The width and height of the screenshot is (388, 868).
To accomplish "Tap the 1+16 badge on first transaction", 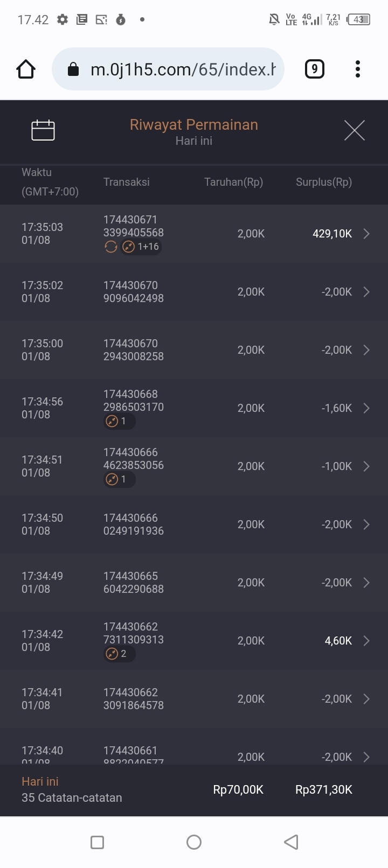I will (141, 247).
